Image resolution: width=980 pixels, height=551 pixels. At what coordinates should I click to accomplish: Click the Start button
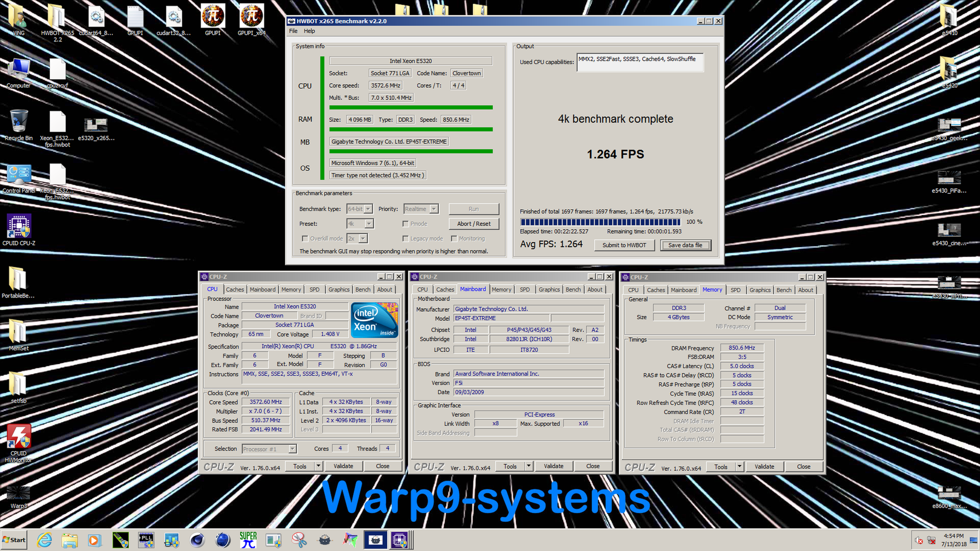14,540
